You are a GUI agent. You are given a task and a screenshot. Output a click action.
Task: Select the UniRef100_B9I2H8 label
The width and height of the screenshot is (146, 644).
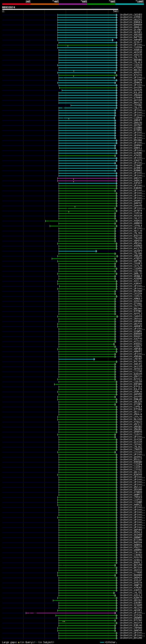click(131, 638)
